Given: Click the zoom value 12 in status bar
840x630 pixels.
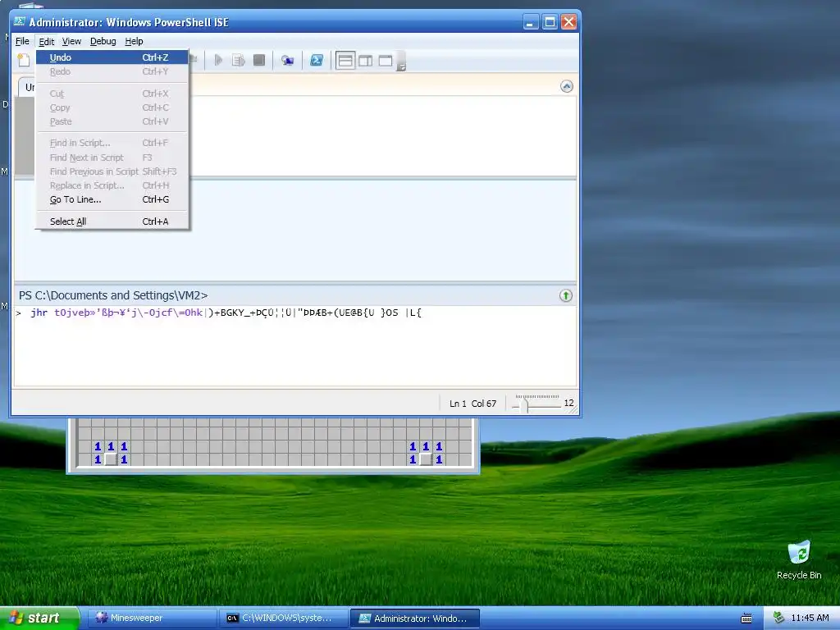Looking at the screenshot, I should [568, 403].
